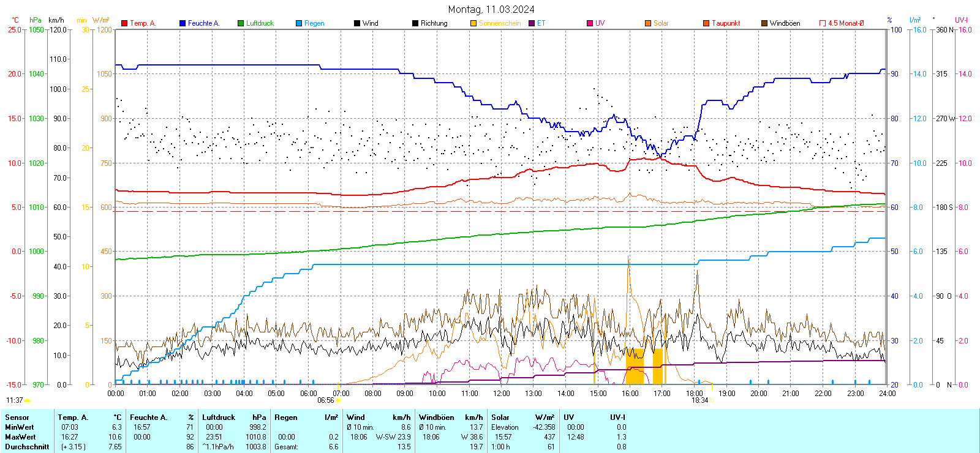Click the magenta UV legend square
Screen dimensions: 980x453
coord(590,23)
